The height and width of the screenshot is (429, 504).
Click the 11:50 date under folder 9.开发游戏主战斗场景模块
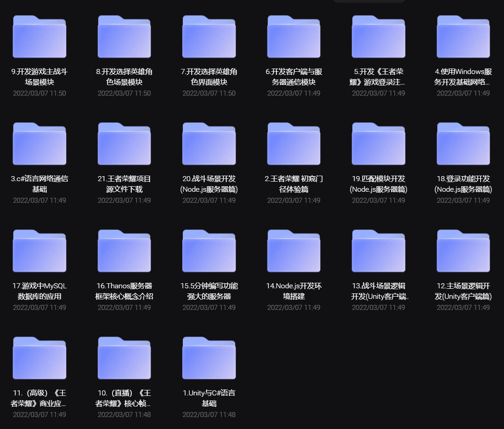pos(40,93)
